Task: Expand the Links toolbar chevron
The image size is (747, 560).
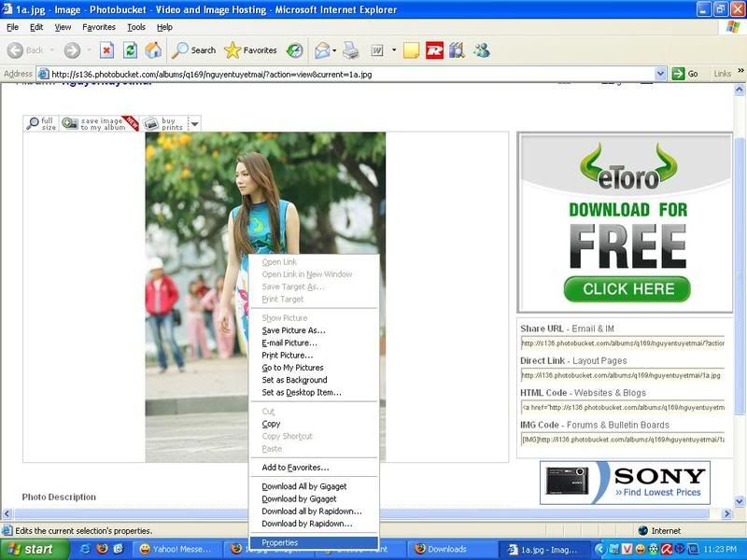Action: tap(740, 71)
